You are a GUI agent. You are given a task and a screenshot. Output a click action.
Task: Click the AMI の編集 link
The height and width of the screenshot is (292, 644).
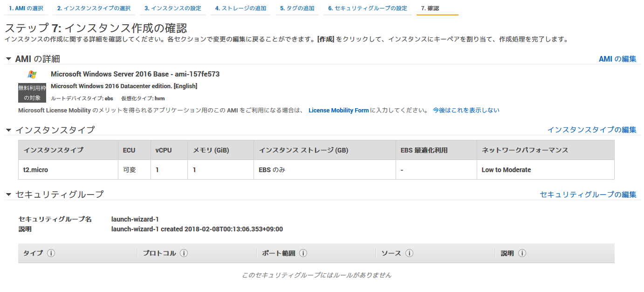pyautogui.click(x=617, y=59)
